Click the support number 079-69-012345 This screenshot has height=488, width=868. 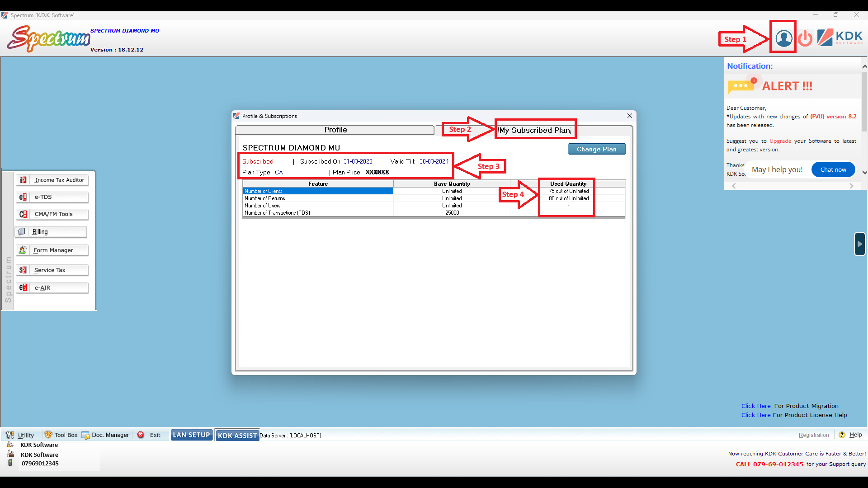pyautogui.click(x=778, y=464)
